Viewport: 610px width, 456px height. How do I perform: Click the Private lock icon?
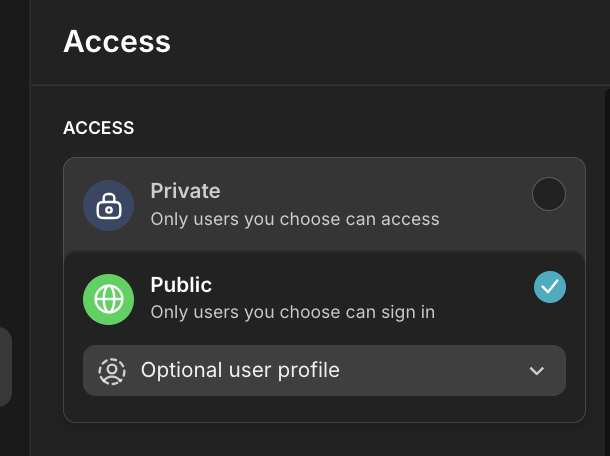coord(108,205)
